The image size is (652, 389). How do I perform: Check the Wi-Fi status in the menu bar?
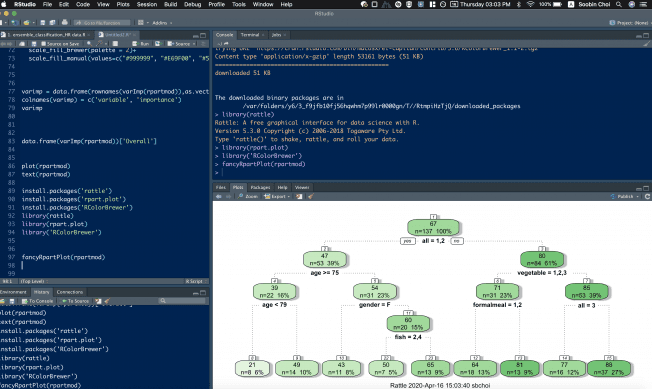click(531, 4)
